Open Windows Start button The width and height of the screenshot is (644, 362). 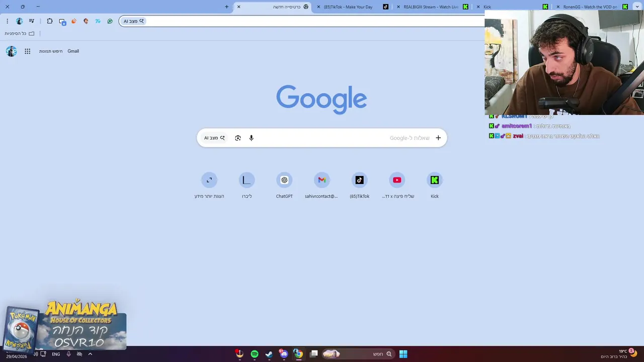(403, 354)
